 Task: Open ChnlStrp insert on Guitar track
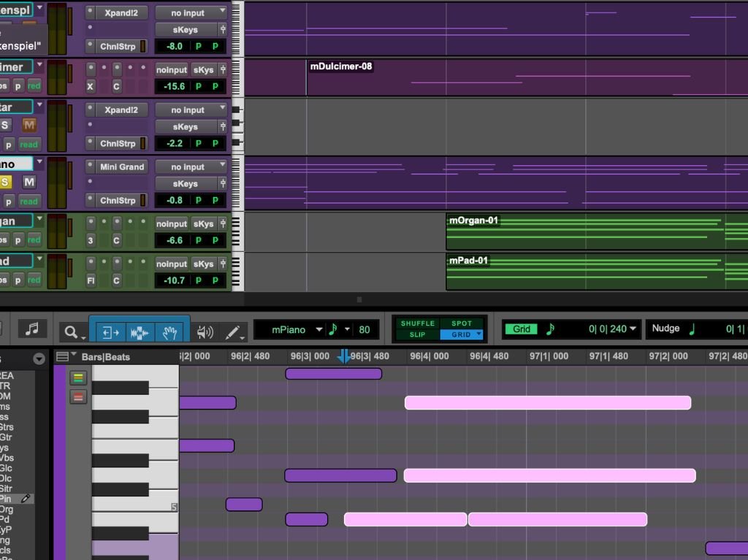[x=118, y=144]
